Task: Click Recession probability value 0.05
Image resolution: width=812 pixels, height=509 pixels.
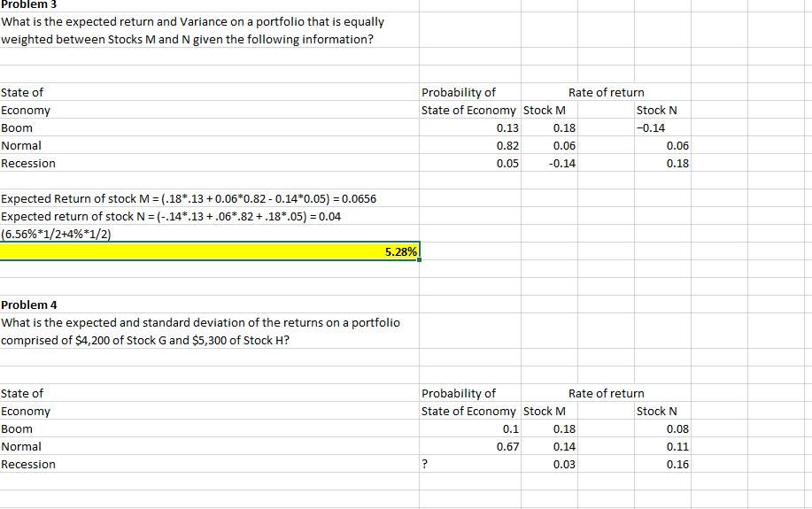Action: click(507, 163)
